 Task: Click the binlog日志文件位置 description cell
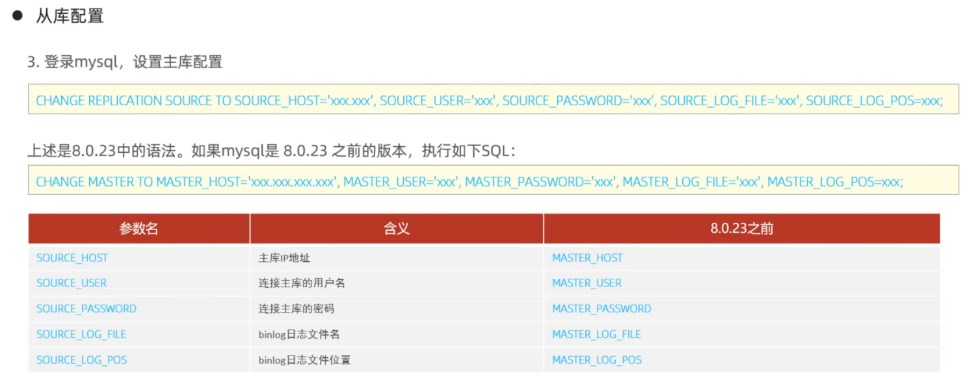click(x=397, y=359)
